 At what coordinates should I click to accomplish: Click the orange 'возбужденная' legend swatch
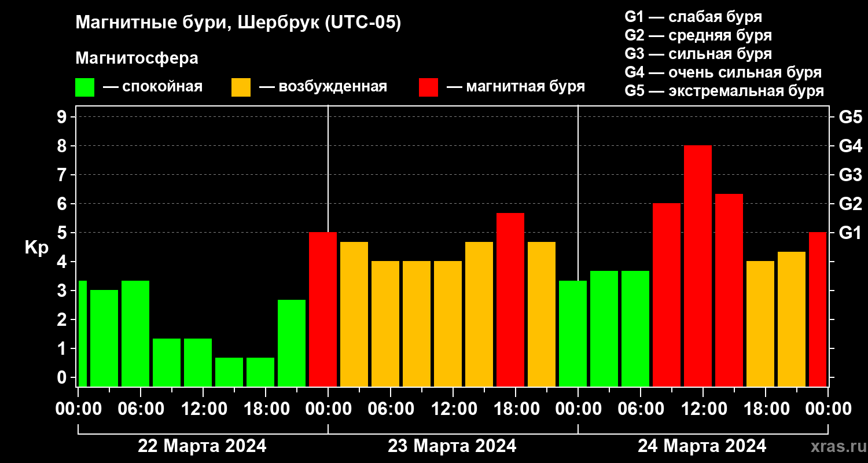[241, 87]
